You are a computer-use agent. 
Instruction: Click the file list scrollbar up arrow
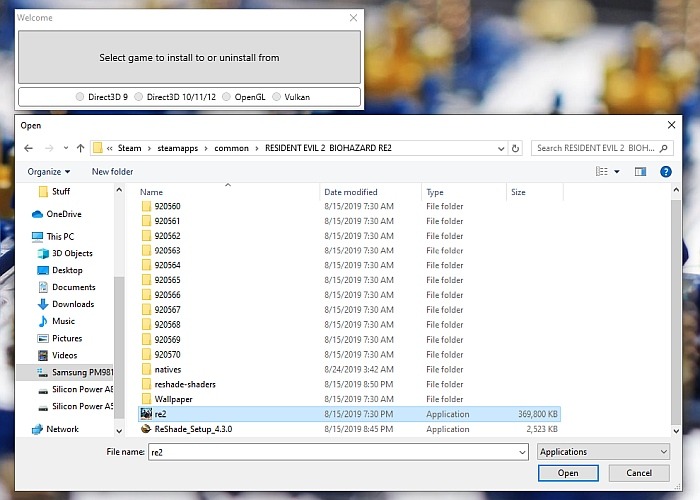coord(676,190)
